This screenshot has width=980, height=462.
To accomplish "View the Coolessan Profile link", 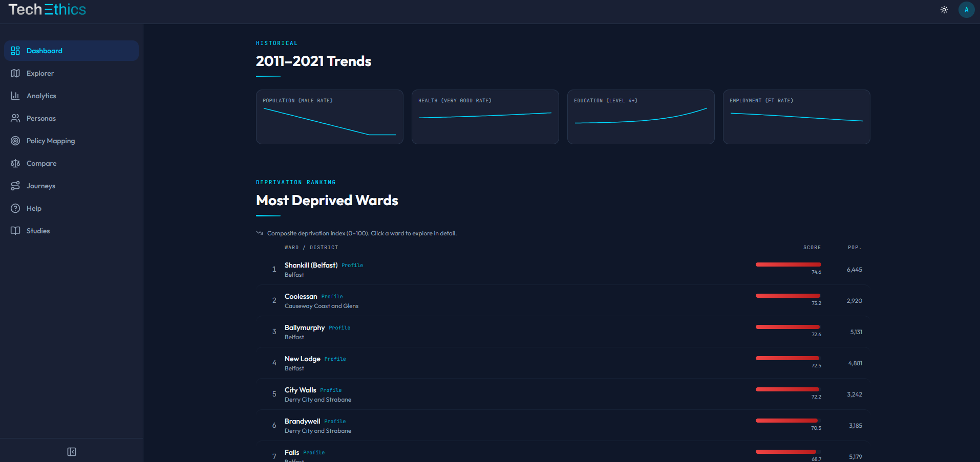I will coord(332,296).
